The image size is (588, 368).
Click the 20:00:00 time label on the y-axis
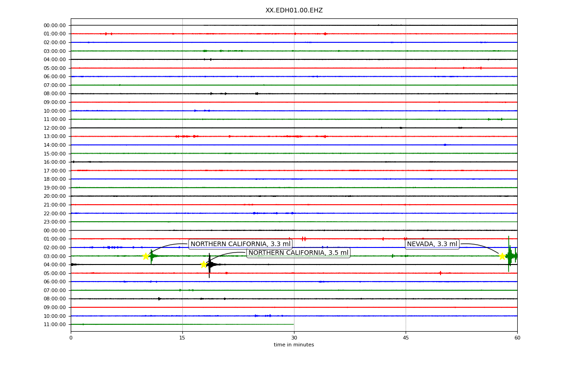click(55, 196)
